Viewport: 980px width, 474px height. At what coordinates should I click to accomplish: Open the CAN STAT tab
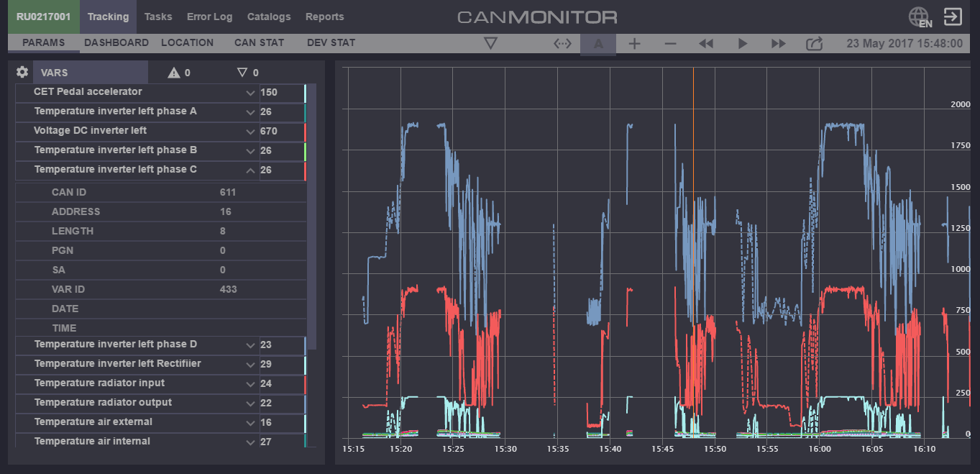259,42
